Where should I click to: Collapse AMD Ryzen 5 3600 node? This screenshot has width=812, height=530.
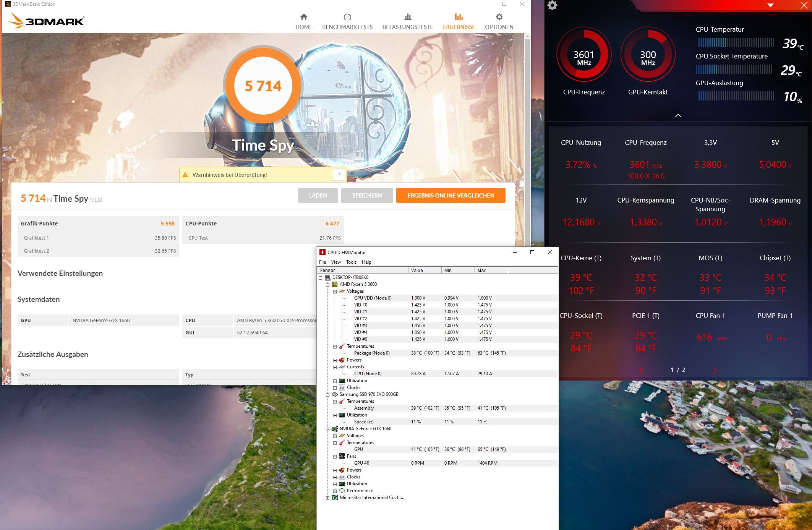327,285
